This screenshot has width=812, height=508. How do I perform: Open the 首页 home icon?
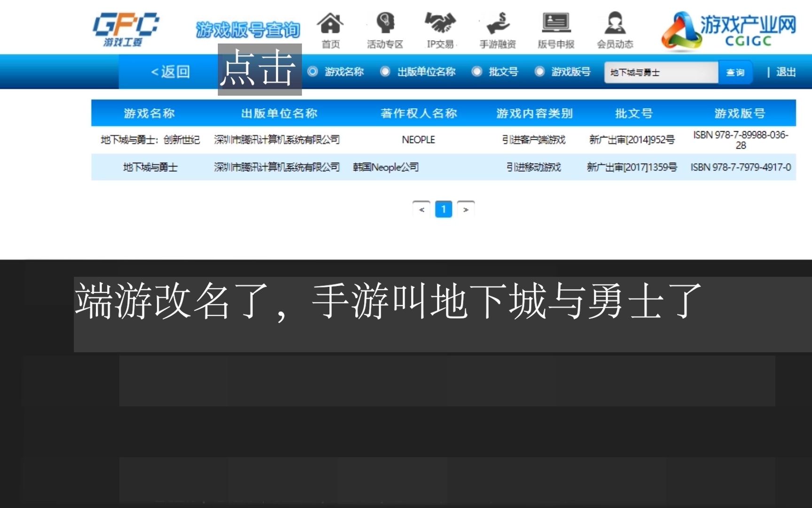(x=330, y=24)
